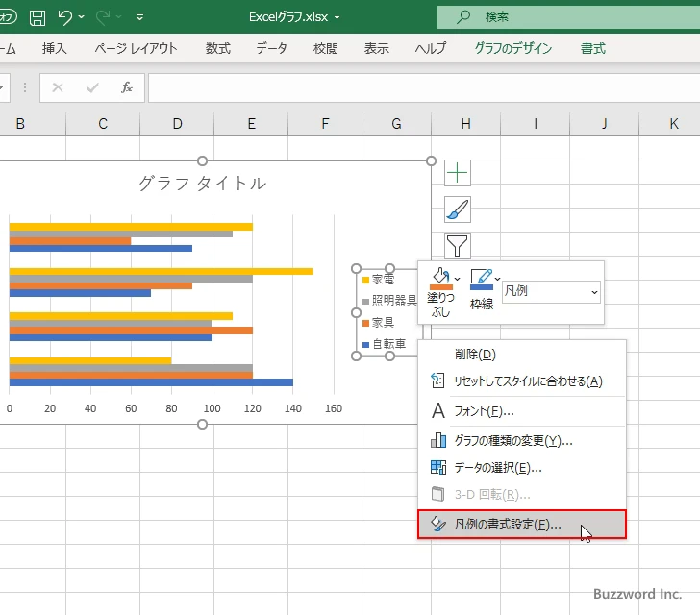Click the 照明器具 legend entry
The height and width of the screenshot is (615, 700).
click(x=389, y=301)
